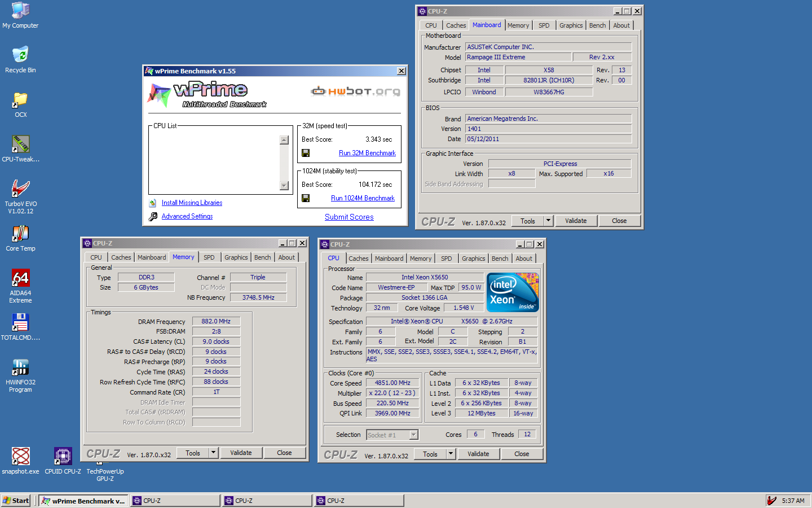This screenshot has height=508, width=812.
Task: Click the Core Speed 4851.00 MHz field
Action: click(392, 383)
